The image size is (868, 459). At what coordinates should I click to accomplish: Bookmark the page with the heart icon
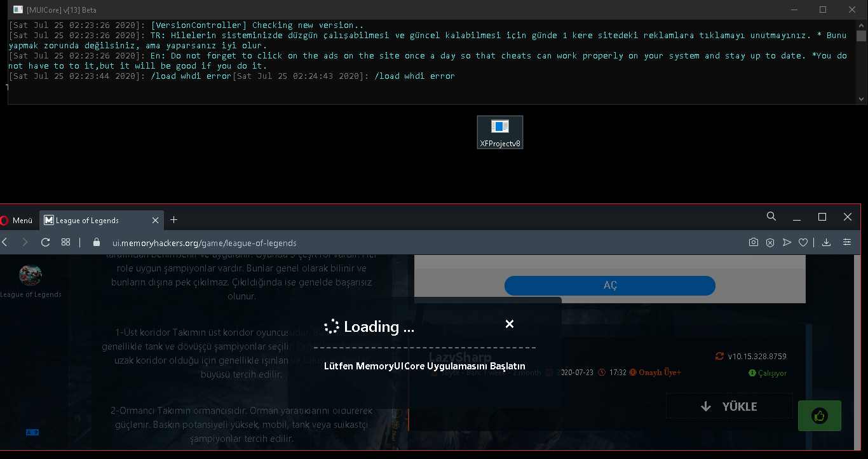803,242
